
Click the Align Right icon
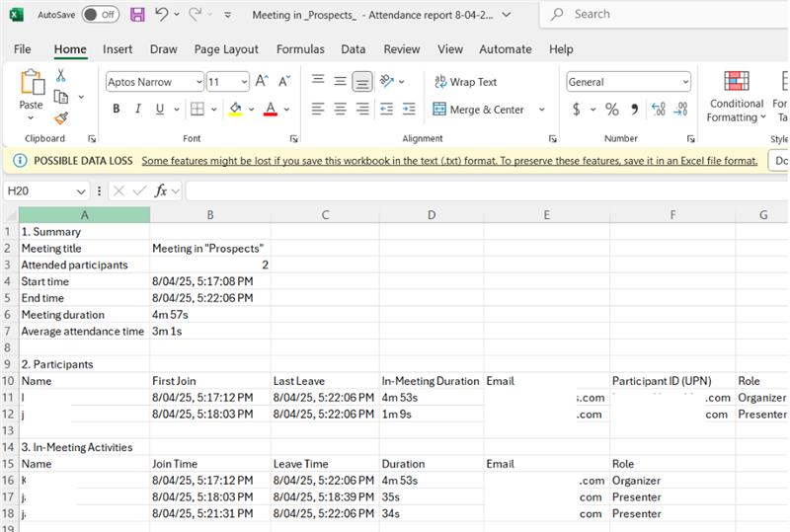[x=362, y=109]
